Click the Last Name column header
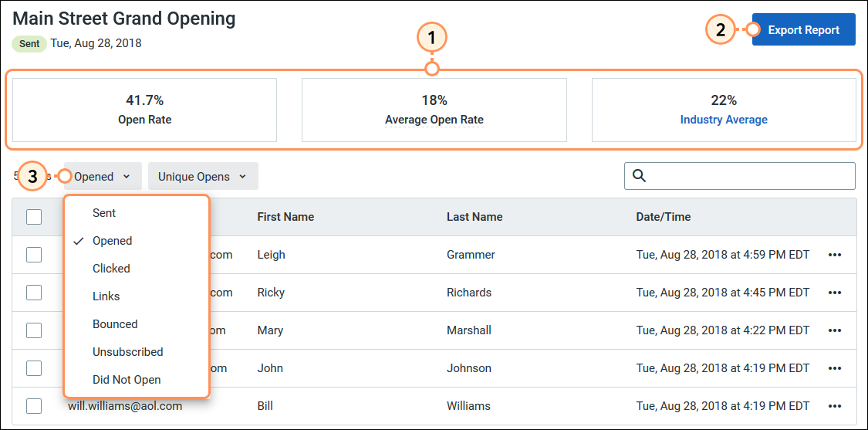Viewport: 868px width, 430px height. coord(475,217)
